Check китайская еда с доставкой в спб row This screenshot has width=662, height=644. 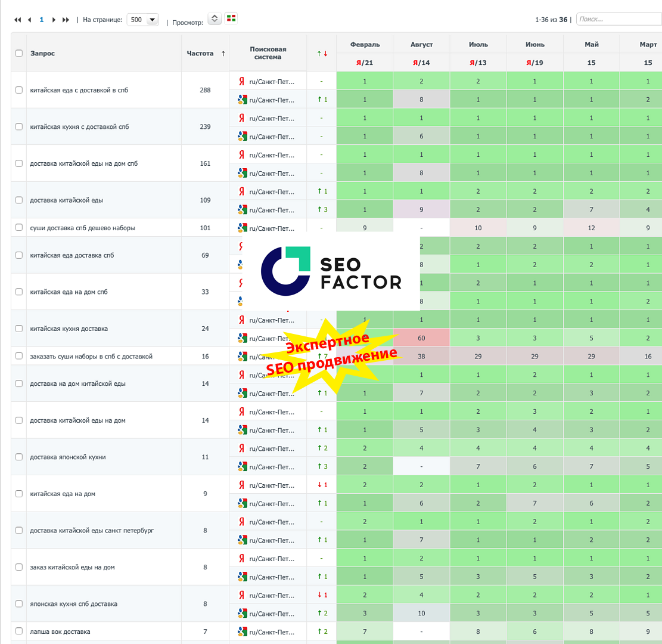(x=19, y=90)
